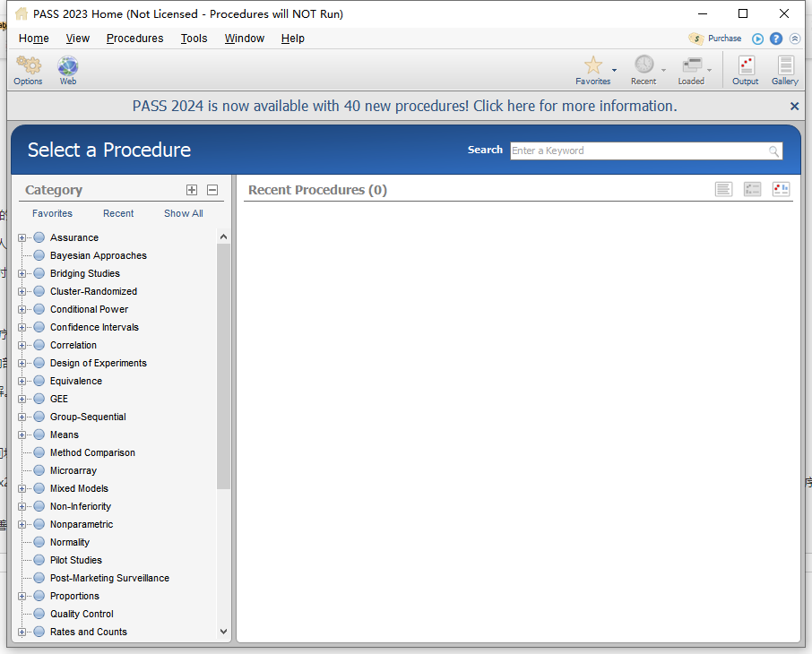Open the Recent dropdown arrow in the toolbar
Screen dimensions: 812x654
coord(663,70)
